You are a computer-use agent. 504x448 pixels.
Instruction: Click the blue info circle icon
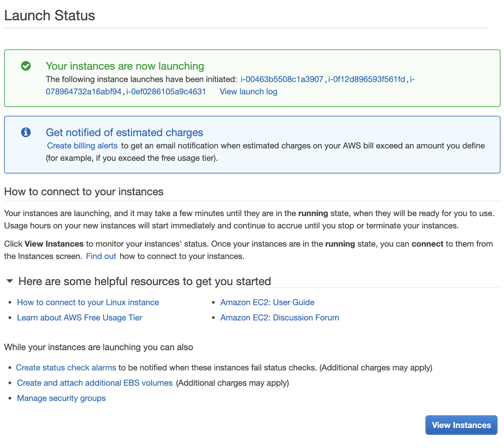(26, 132)
